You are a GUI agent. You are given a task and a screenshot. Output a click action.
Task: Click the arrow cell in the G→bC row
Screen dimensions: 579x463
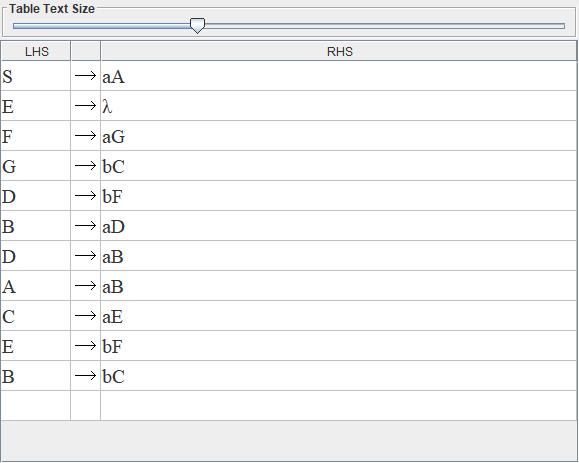click(85, 166)
